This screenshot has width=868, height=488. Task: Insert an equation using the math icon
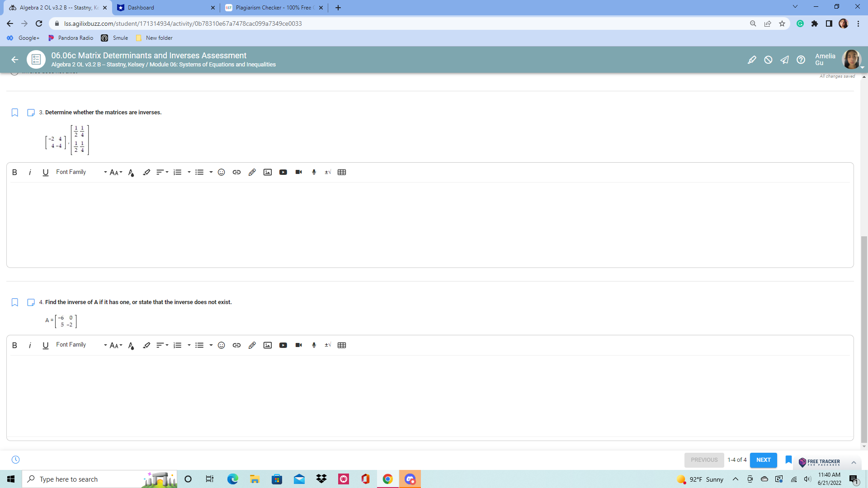pos(327,172)
